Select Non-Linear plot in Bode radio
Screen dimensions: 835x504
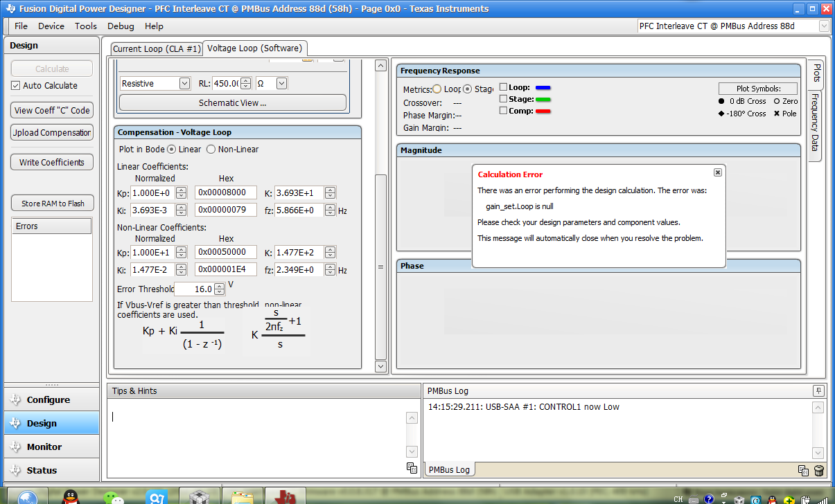(211, 149)
